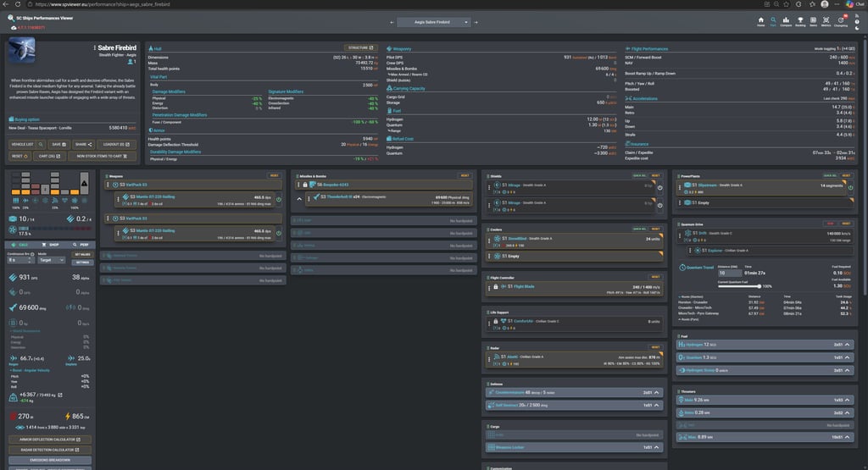Open the Metrics icon in navbar
Screen dimensions: 868x470
tap(826, 21)
